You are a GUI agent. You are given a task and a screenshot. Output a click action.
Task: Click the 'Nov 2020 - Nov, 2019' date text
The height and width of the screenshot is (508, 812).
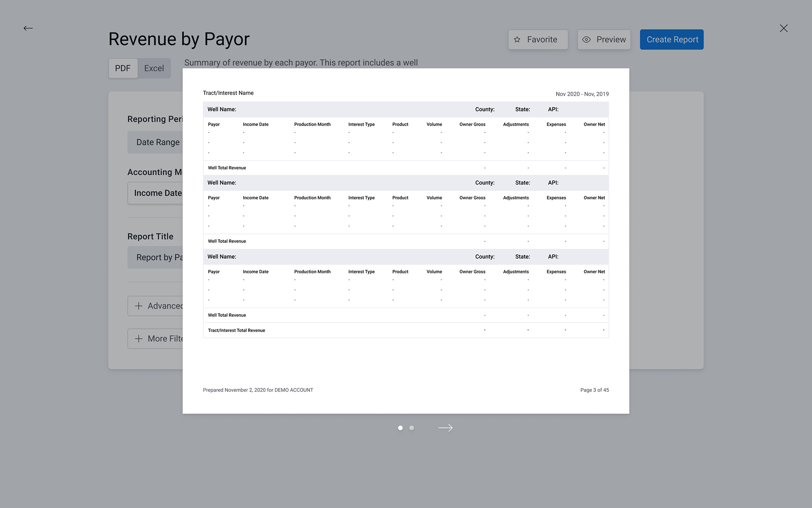click(582, 94)
